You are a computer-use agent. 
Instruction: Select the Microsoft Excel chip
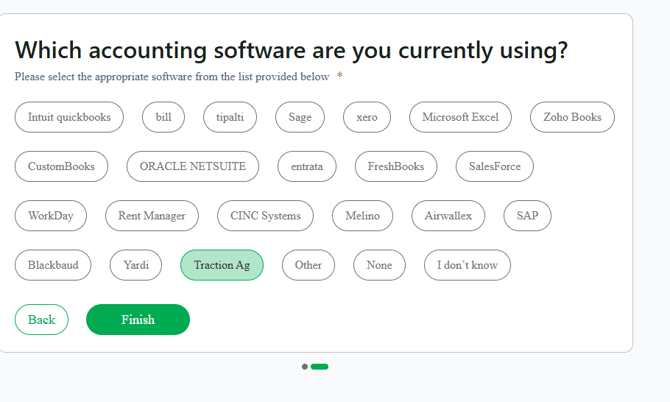[x=460, y=117]
